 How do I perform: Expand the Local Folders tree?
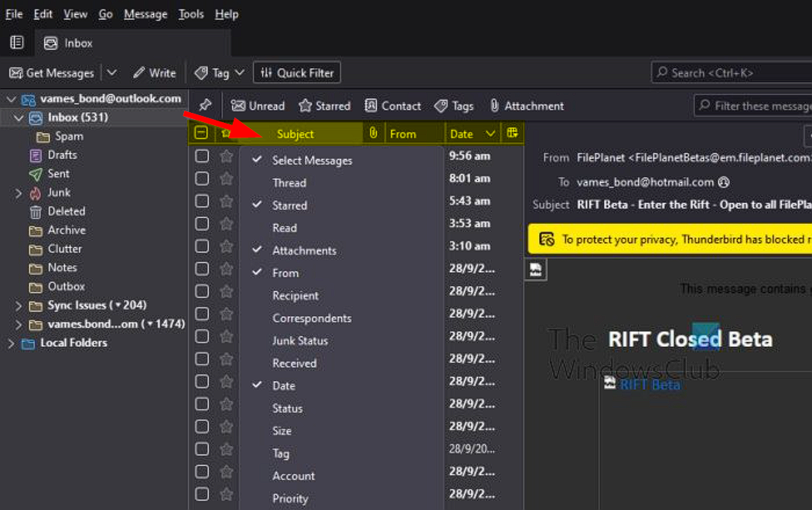(11, 343)
